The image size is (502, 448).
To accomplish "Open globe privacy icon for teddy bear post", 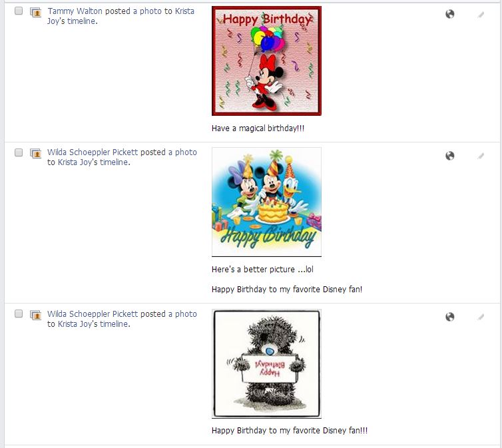I will pos(450,317).
